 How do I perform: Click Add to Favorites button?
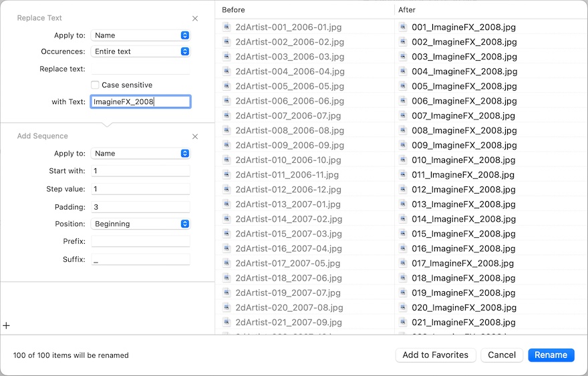(x=436, y=355)
